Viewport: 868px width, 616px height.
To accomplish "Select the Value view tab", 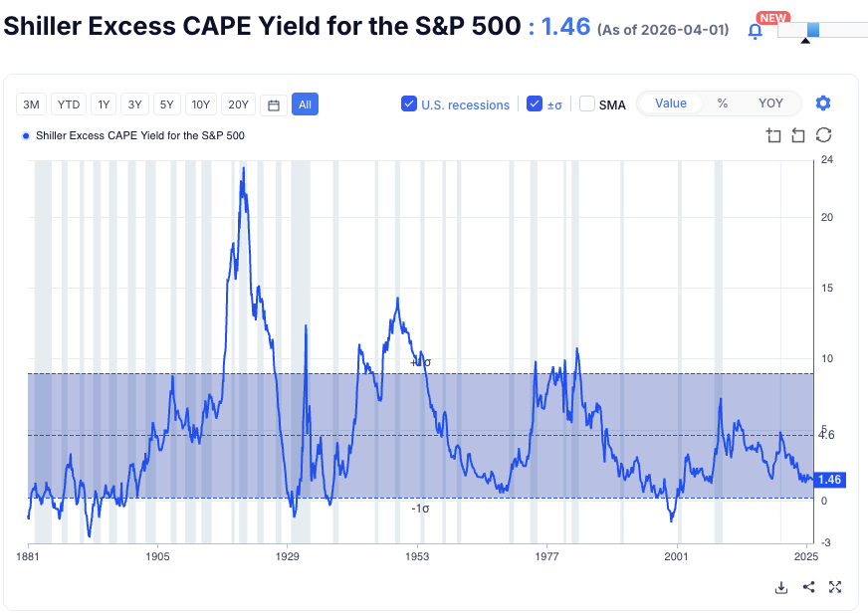I will click(x=670, y=103).
